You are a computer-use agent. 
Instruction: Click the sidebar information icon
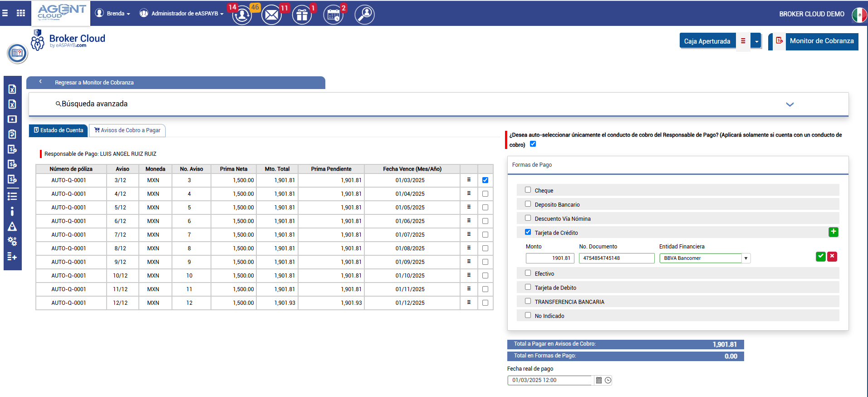[x=12, y=211]
